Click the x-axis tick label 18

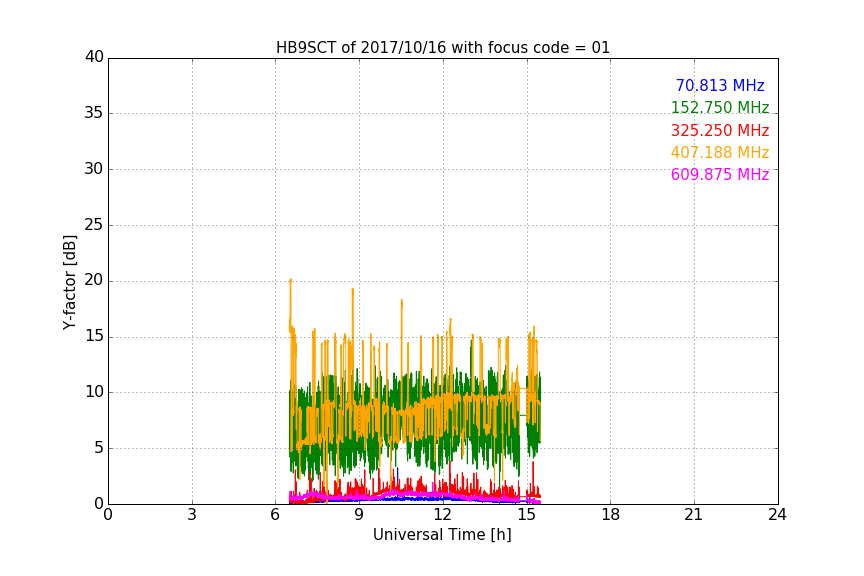pos(611,515)
